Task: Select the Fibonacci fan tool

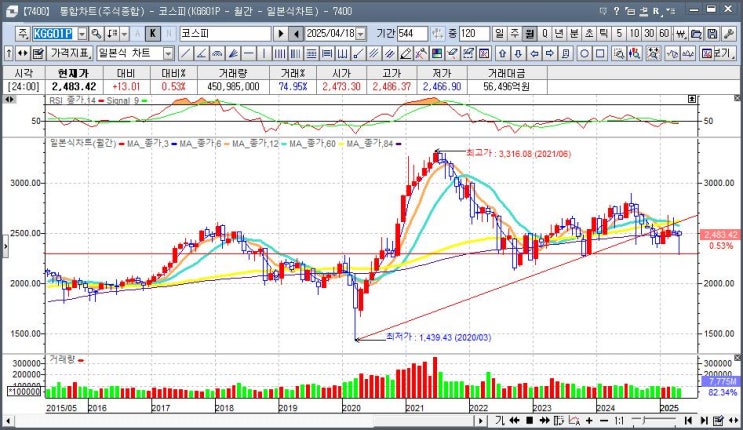Action: click(233, 54)
